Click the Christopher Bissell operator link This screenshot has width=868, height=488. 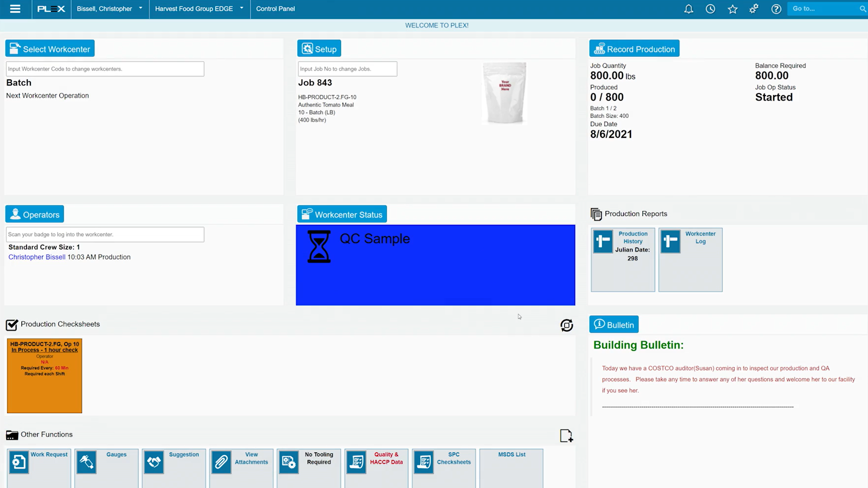[x=37, y=257]
